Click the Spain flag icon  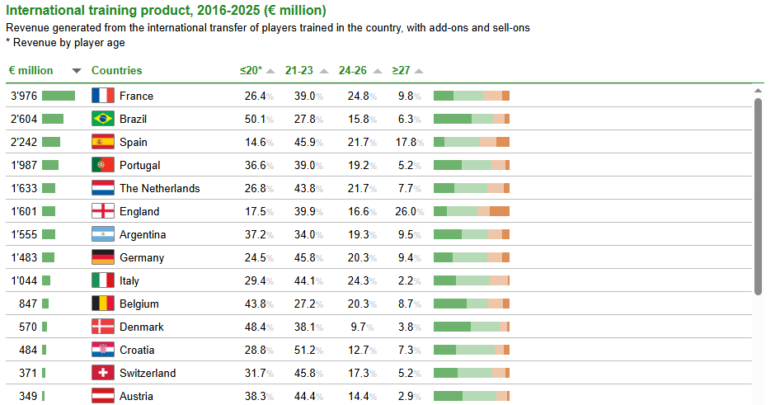point(103,142)
